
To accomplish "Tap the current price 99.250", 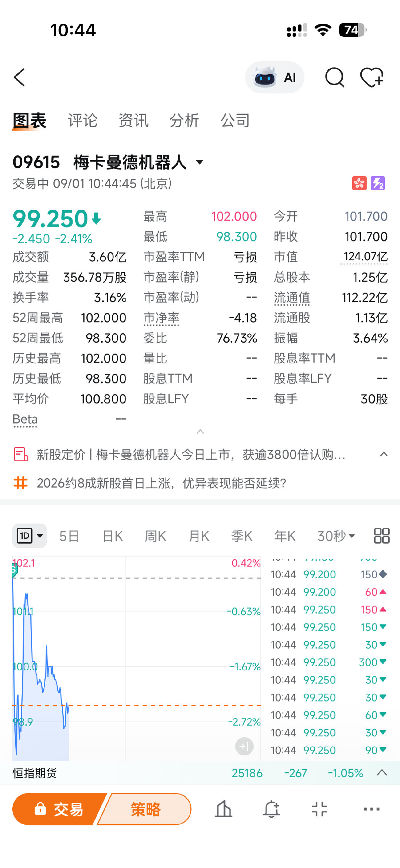I will click(x=50, y=219).
